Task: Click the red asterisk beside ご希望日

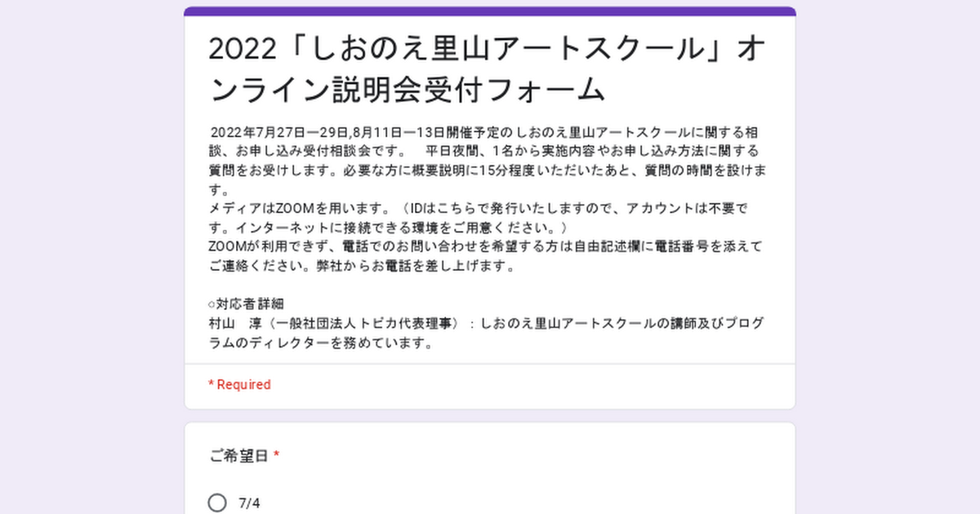Action: [x=276, y=455]
